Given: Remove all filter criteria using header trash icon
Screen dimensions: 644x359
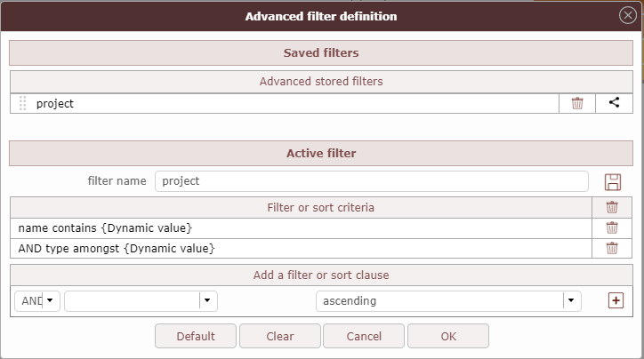Looking at the screenshot, I should click(x=612, y=208).
